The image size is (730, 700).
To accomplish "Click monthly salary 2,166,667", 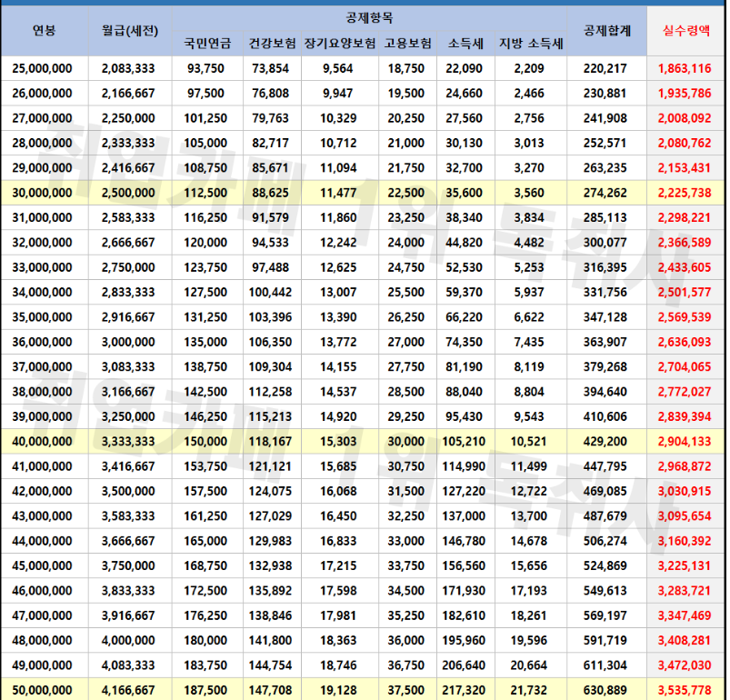I will (x=128, y=93).
